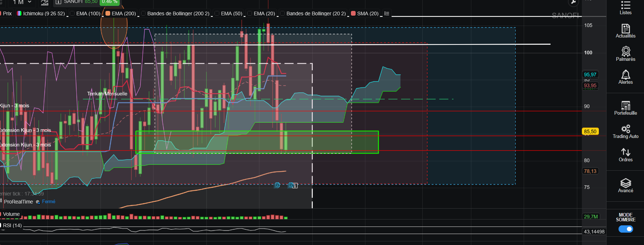Enable the EMA (100) indicator checkbox
Screen dimensions: 644x245
(72, 13)
